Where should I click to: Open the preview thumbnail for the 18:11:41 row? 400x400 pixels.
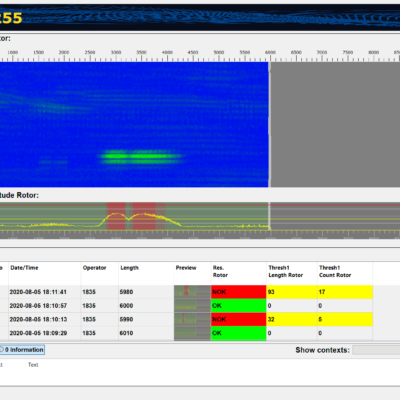[x=192, y=292]
